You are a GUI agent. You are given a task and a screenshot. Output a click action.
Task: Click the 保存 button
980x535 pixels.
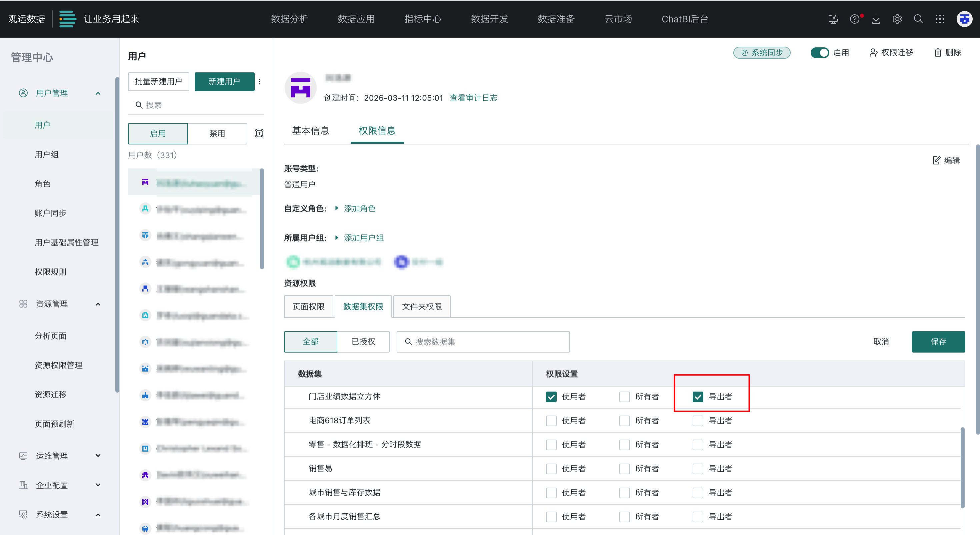(x=938, y=342)
